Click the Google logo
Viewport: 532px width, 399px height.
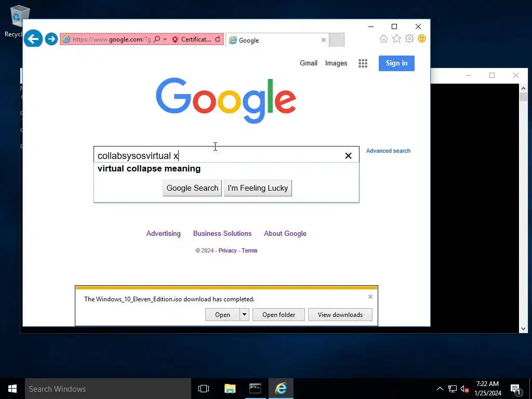(226, 100)
